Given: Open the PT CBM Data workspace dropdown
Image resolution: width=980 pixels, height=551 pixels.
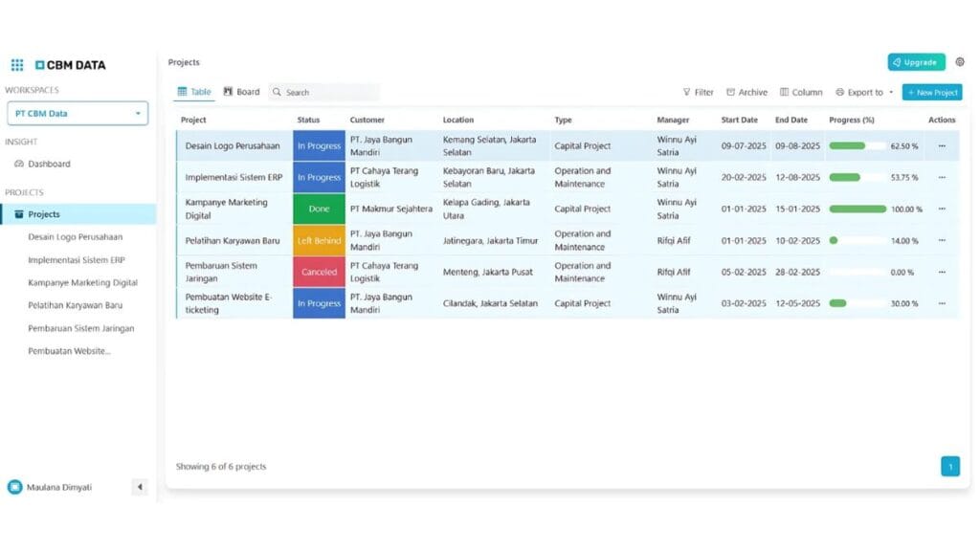Looking at the screenshot, I should pos(78,114).
